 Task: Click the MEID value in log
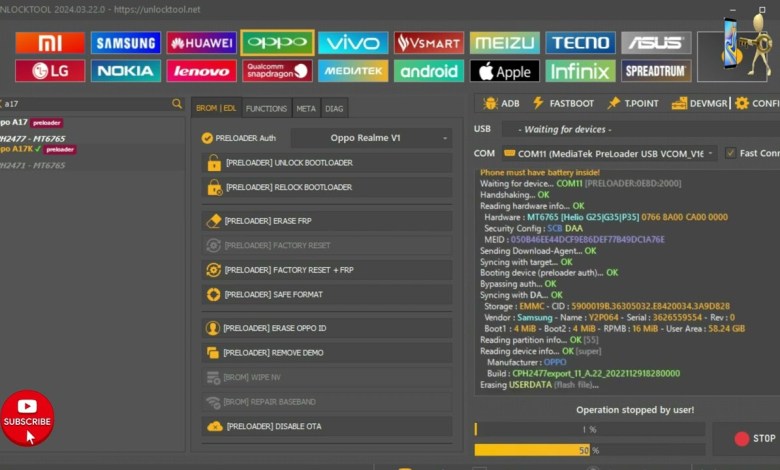587,240
